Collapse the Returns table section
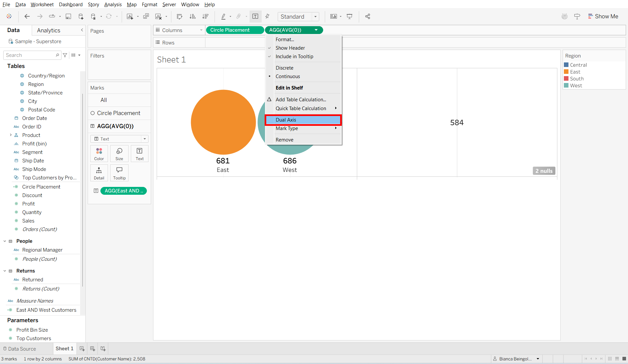The width and height of the screenshot is (628, 364). [5, 271]
